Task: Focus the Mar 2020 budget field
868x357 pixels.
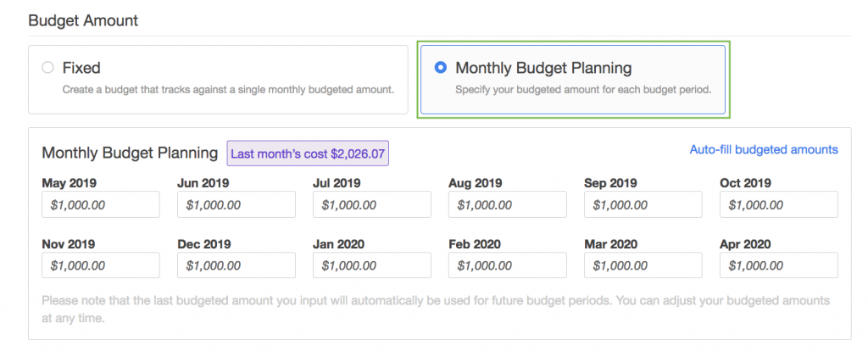Action: click(643, 265)
